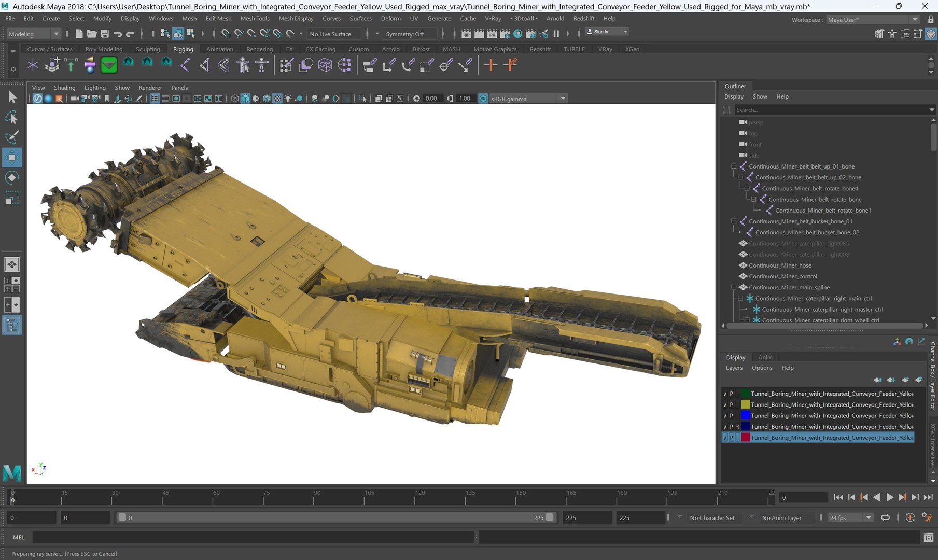Click move layer down icon
Image resolution: width=938 pixels, height=560 pixels.
click(x=891, y=380)
